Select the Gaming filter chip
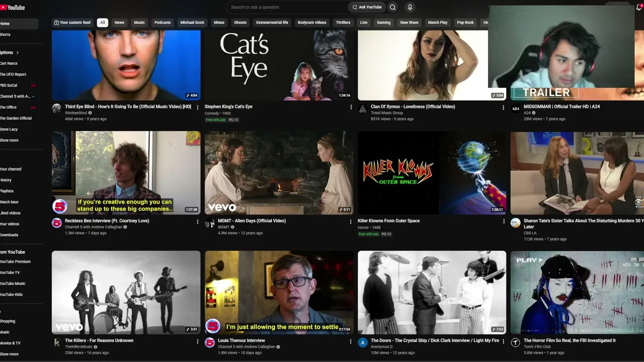Viewport: 644px width, 362px height. tap(384, 23)
